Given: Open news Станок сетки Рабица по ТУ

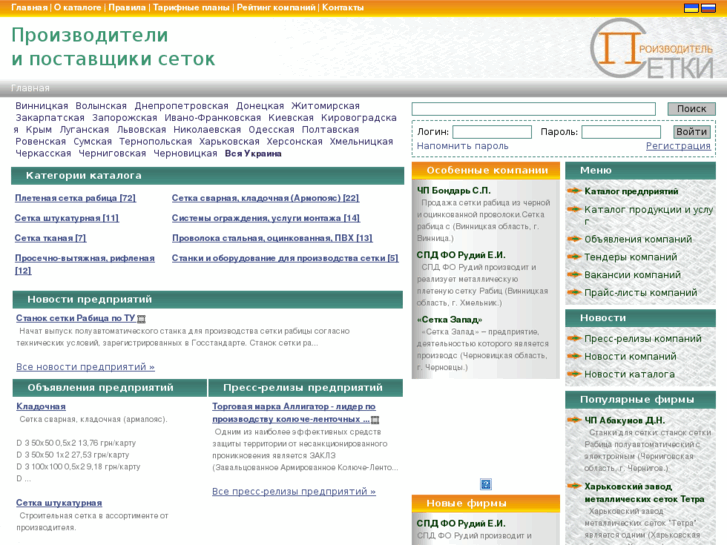Looking at the screenshot, I should (x=76, y=318).
